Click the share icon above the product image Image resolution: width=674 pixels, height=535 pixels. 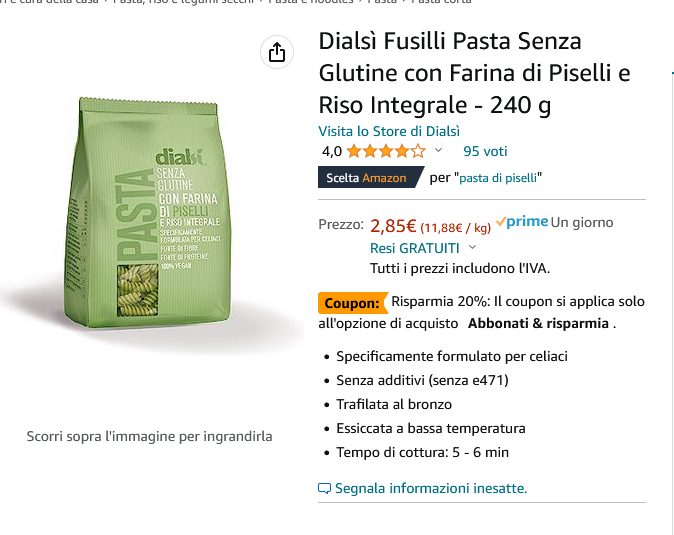[277, 52]
